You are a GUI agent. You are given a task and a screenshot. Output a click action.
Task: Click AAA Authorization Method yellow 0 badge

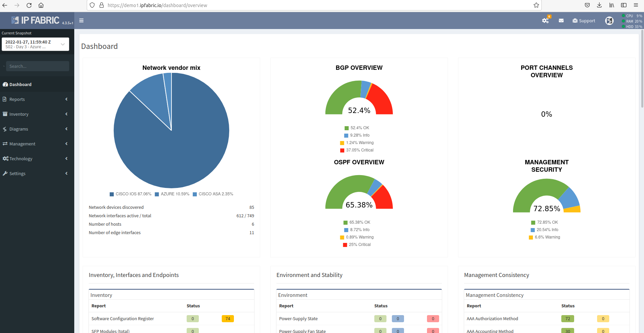click(603, 318)
